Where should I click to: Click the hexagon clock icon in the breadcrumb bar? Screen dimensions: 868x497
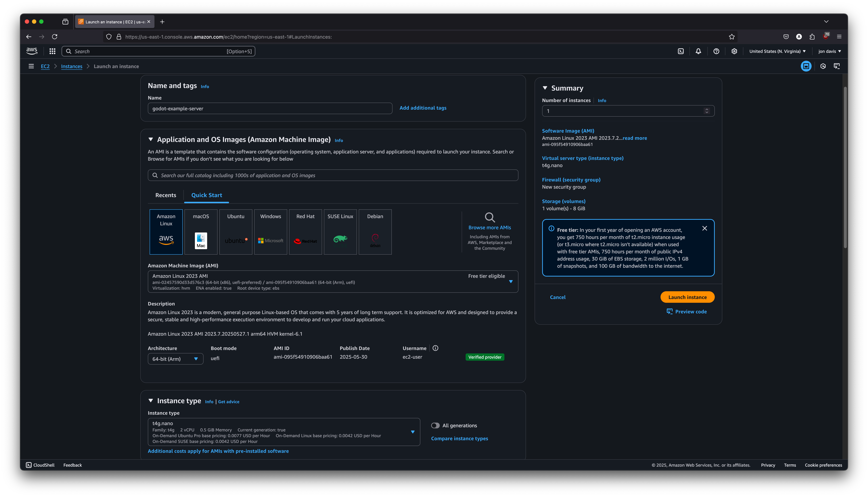coord(823,66)
